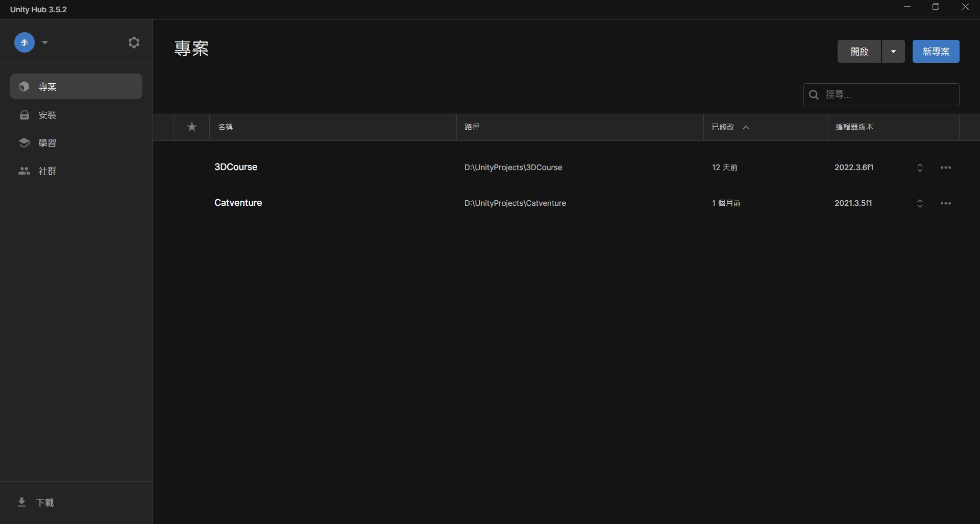Open the settings gear in sidebar
Screen dimensions: 980x524
[134, 42]
